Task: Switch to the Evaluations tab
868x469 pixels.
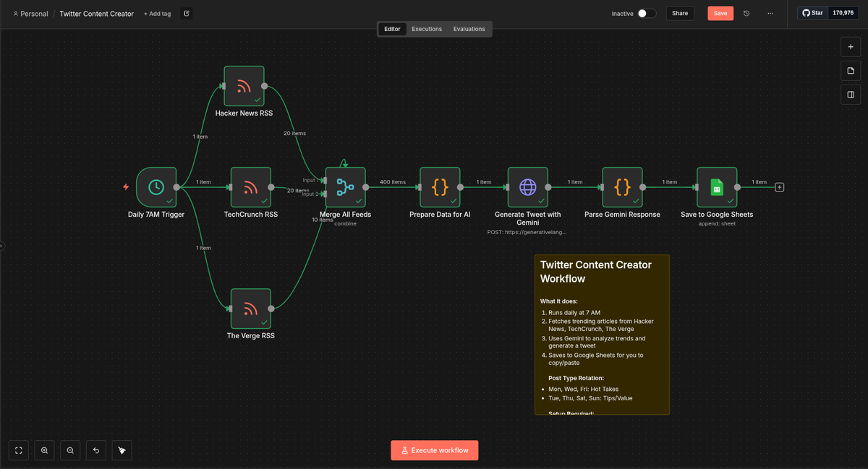Action: coord(469,29)
